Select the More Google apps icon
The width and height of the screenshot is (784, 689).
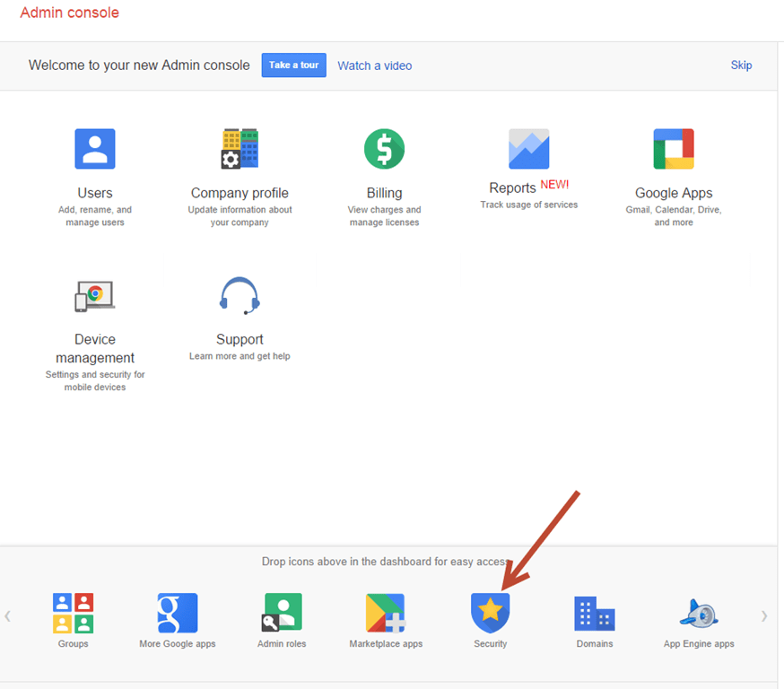tap(178, 613)
